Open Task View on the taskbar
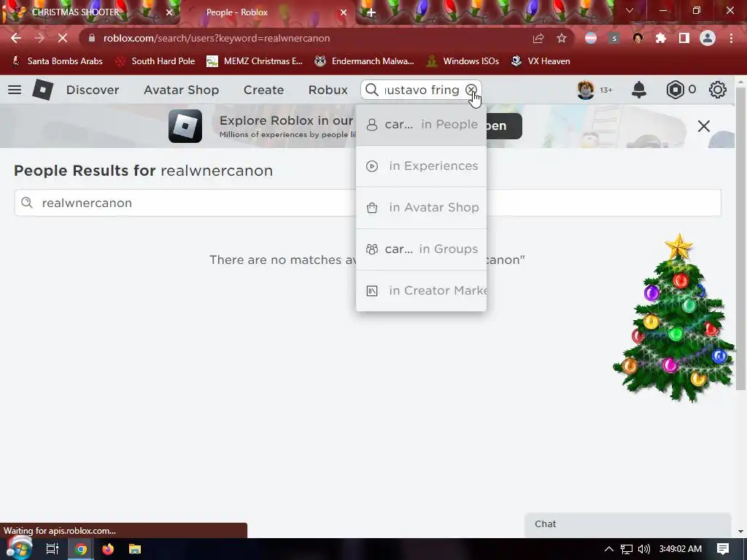The image size is (747, 560). coord(52,549)
